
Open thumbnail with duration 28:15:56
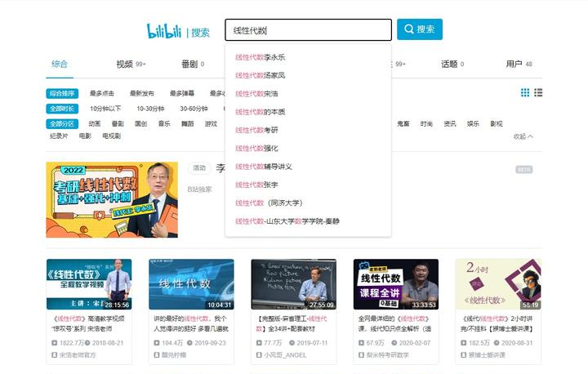point(89,284)
